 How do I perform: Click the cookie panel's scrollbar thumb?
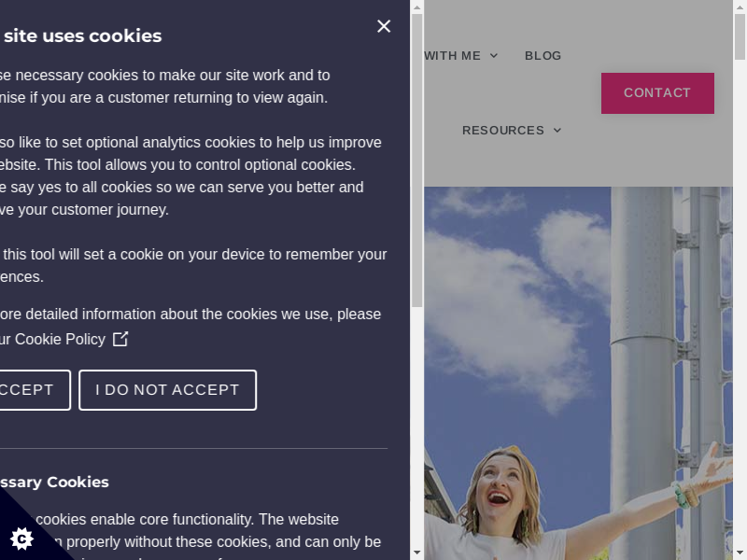coord(417,159)
